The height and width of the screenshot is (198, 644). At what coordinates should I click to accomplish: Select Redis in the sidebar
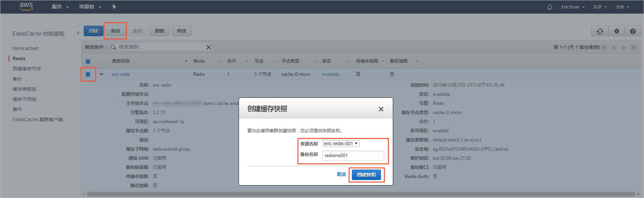(x=19, y=59)
